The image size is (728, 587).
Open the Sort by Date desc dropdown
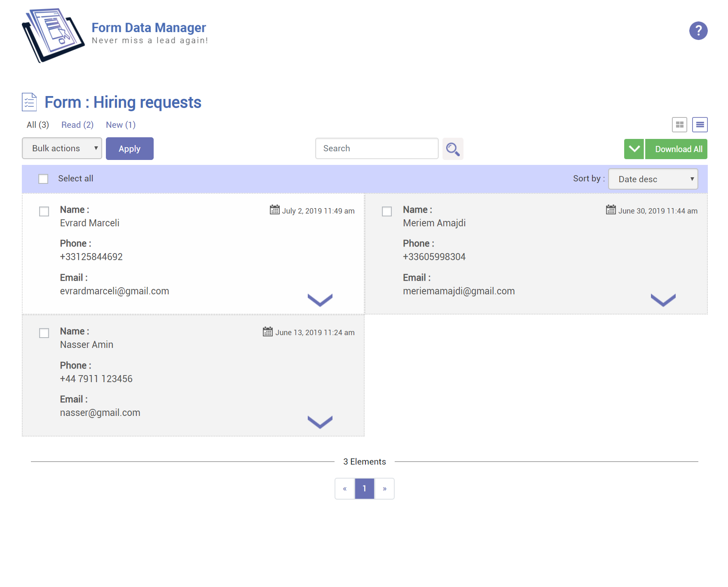653,179
